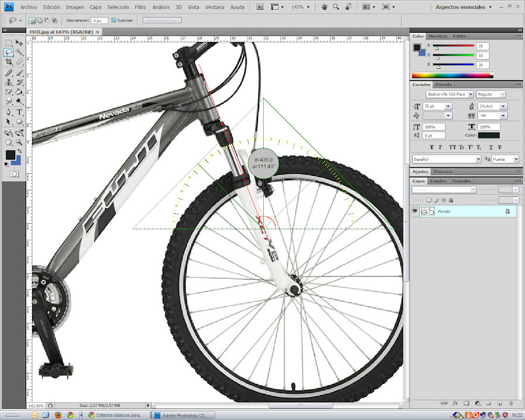Image resolution: width=525 pixels, height=420 pixels.
Task: Click the Desvanecer feather input field
Action: pos(100,21)
